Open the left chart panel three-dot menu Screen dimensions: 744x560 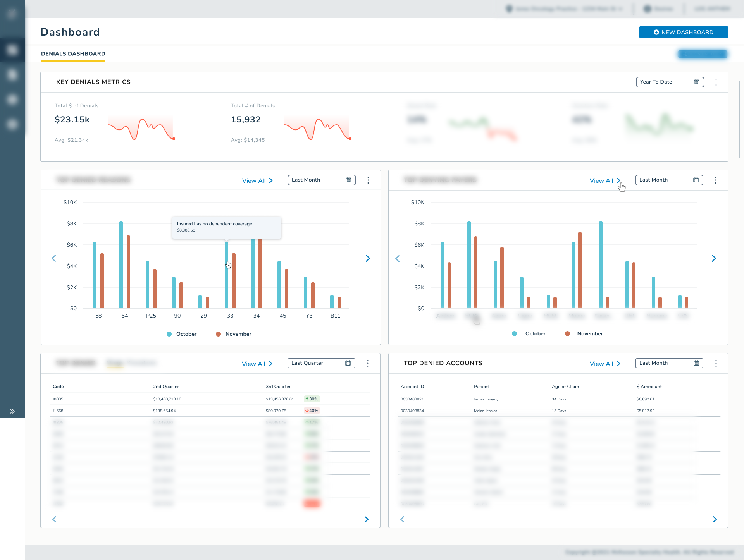pos(368,180)
